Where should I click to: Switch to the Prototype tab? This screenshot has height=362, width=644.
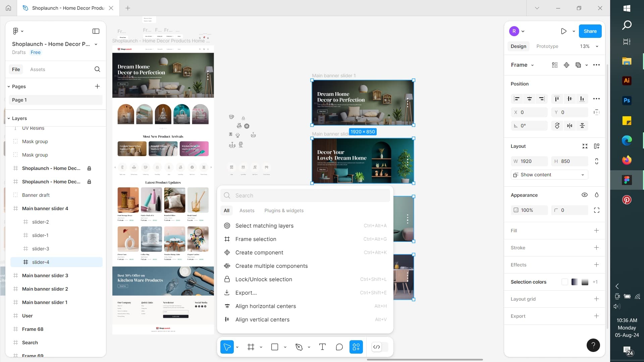[x=547, y=46]
